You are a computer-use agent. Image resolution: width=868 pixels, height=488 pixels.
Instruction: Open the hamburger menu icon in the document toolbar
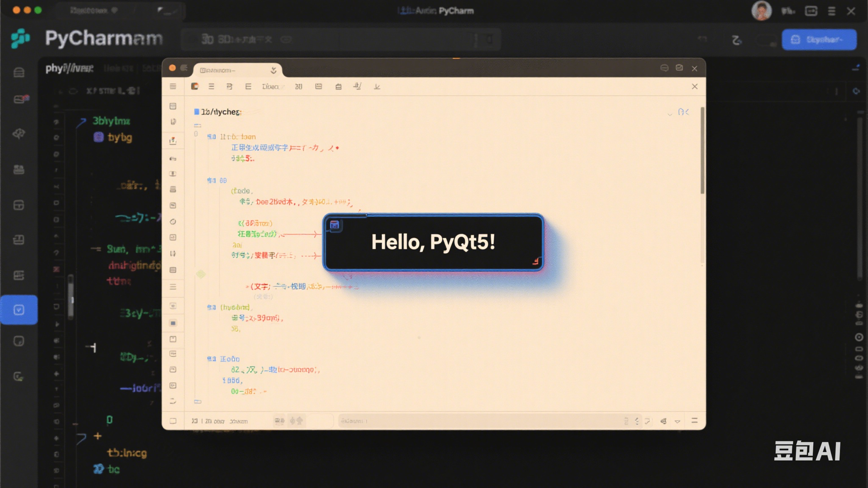click(172, 86)
